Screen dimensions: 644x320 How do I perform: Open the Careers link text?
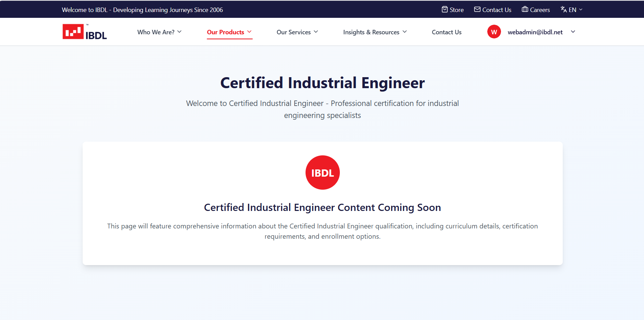click(540, 10)
